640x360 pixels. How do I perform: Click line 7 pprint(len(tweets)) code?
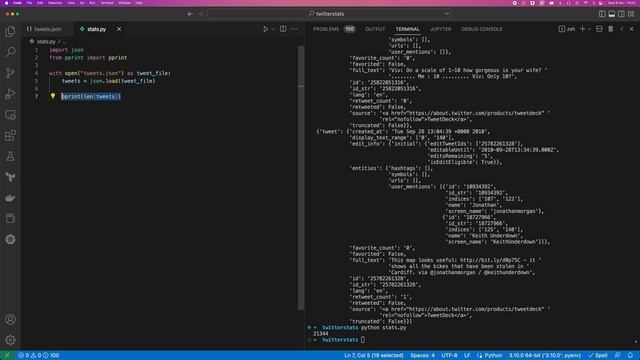91,96
